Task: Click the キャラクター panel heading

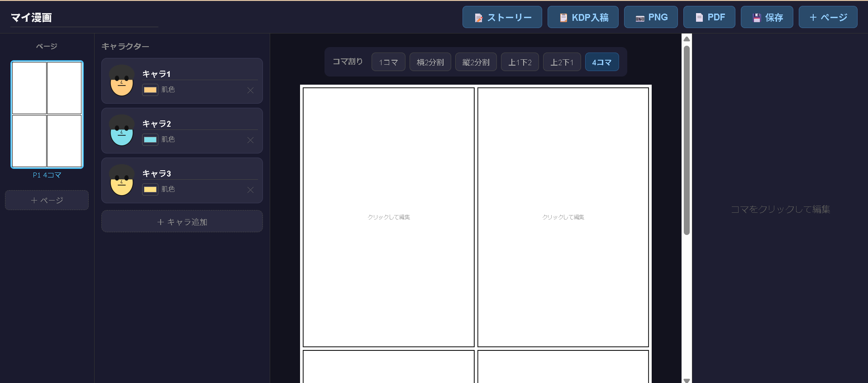Action: click(125, 46)
